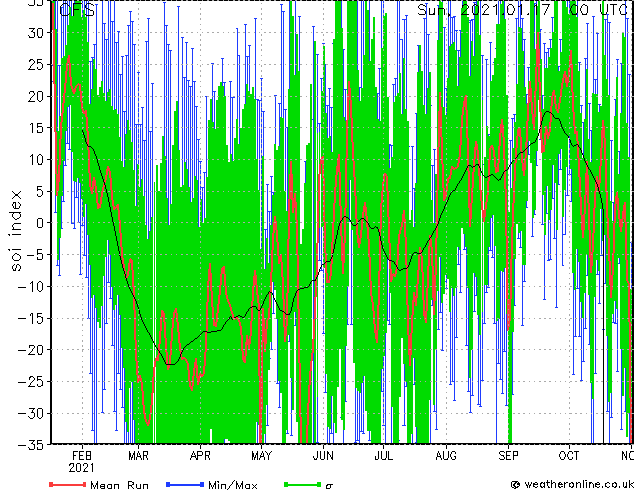Viewport: 634px width, 490px height.
Task: Click the JUL month label
Action: (x=383, y=456)
